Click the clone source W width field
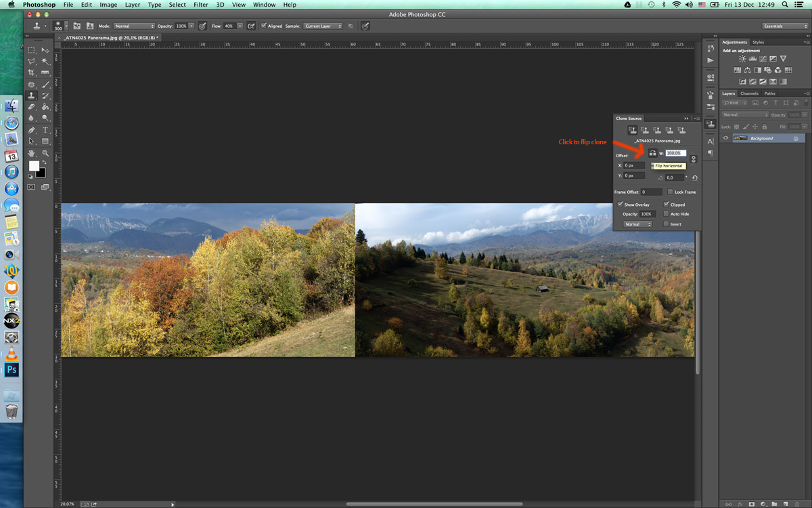 (675, 154)
